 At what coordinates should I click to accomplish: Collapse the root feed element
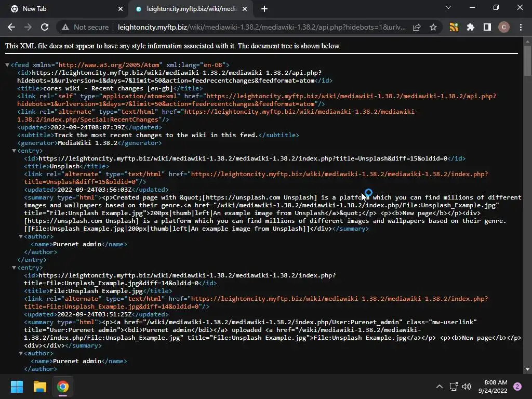[7, 65]
